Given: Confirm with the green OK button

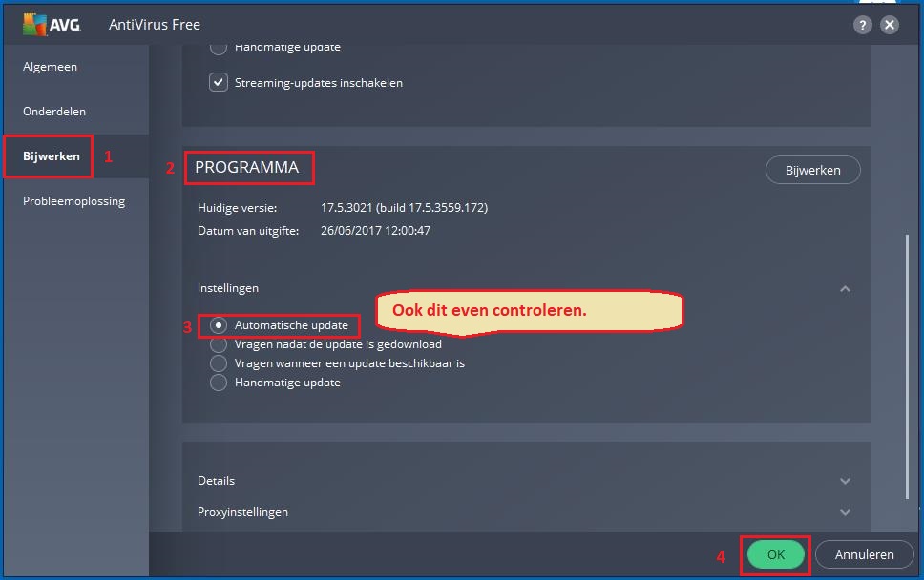Looking at the screenshot, I should click(x=775, y=554).
